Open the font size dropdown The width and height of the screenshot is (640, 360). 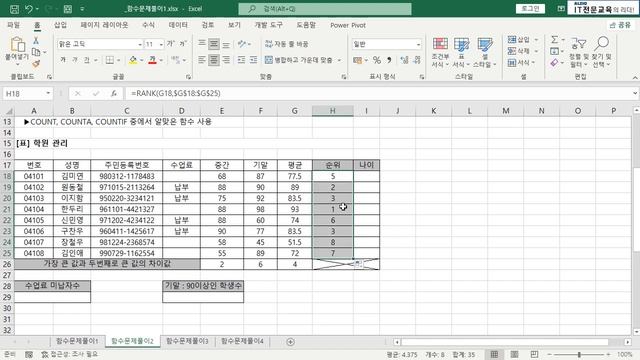[x=161, y=44]
